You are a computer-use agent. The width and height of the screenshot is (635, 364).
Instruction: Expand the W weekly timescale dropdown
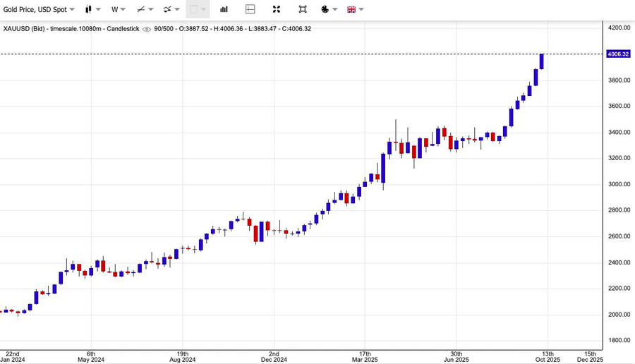(x=117, y=10)
